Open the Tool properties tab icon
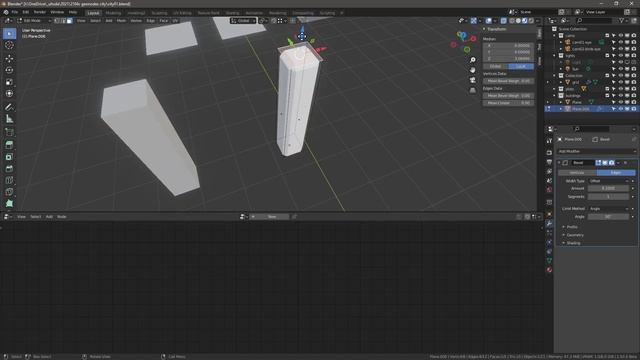The image size is (640, 360). [x=549, y=141]
